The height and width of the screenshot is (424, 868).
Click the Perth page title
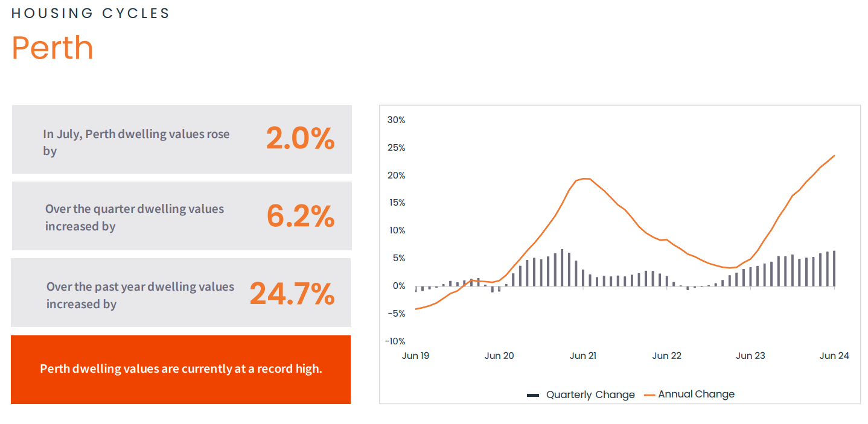53,48
